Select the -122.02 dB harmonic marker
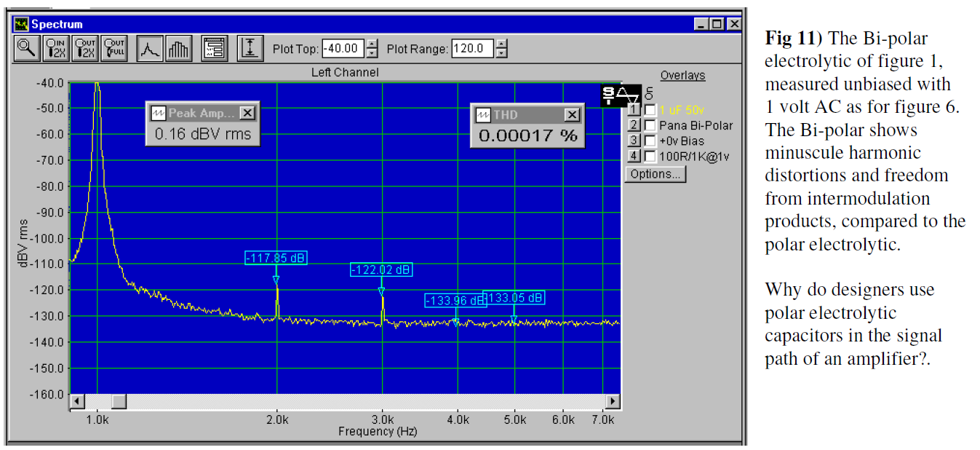 coord(381,269)
